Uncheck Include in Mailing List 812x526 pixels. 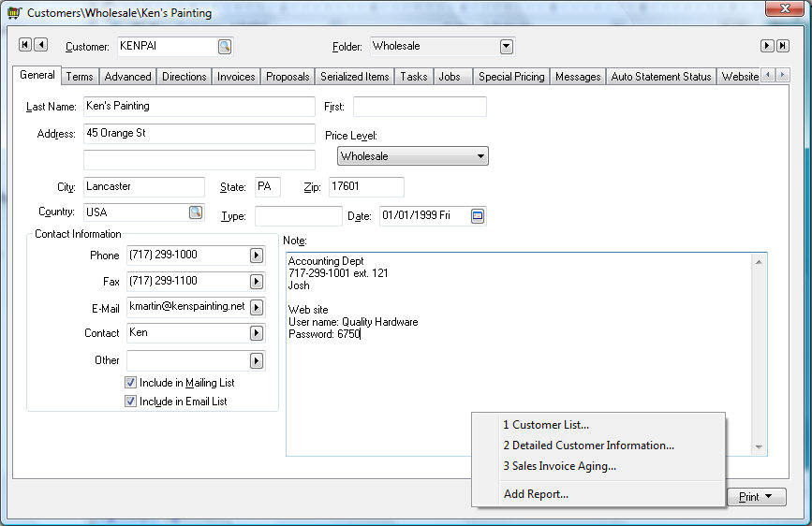131,383
